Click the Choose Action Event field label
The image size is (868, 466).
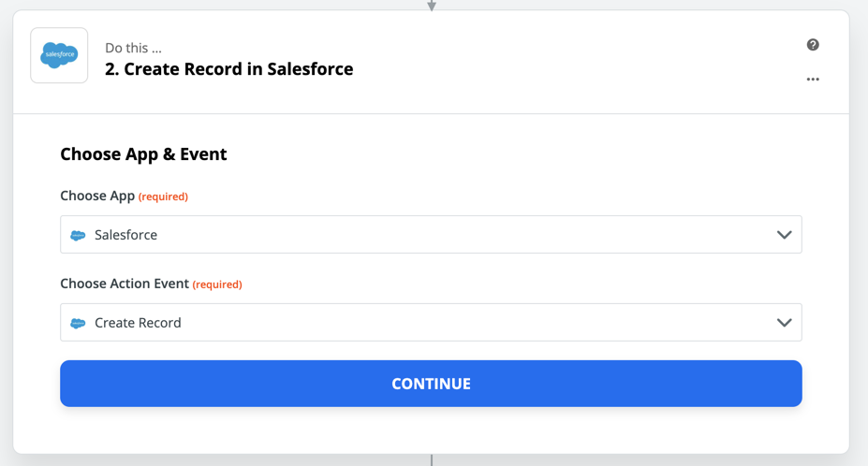(x=125, y=284)
